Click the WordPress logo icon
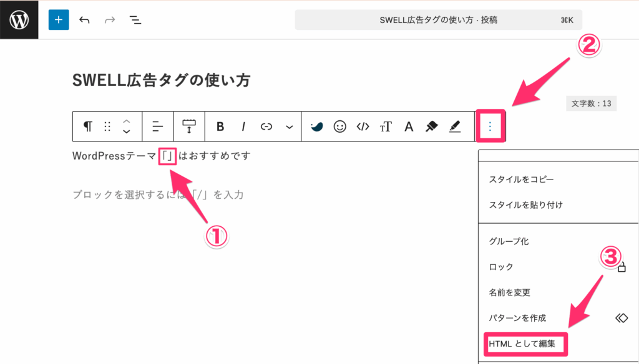Screen dimensions: 639x364 tap(19, 20)
